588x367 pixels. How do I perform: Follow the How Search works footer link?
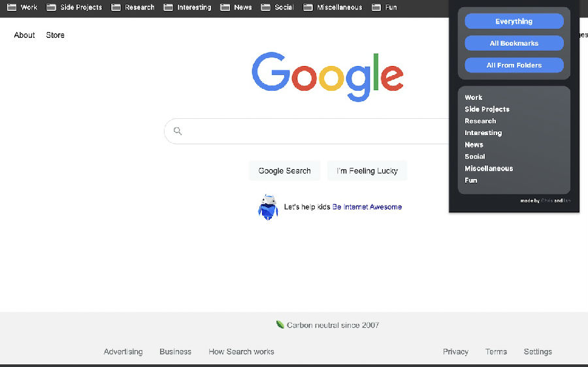point(241,351)
